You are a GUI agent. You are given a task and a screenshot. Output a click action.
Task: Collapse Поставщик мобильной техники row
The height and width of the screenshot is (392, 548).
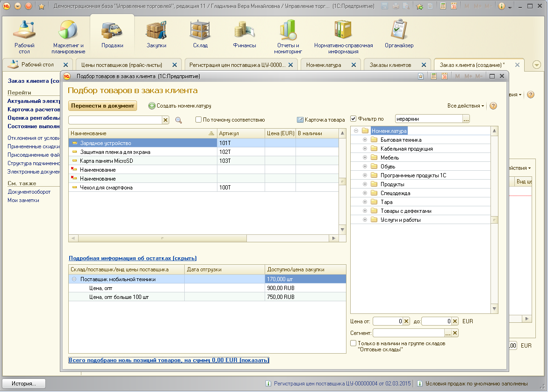[74, 279]
